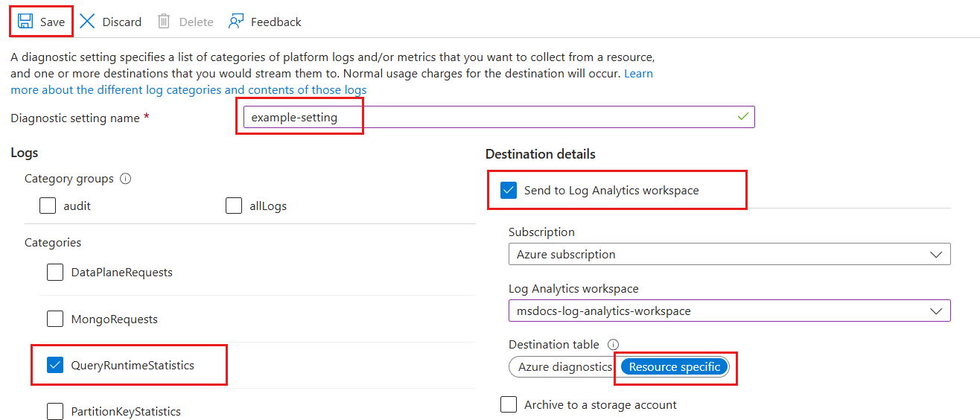Check PartitionKeyStatistics category
The height and width of the screenshot is (420, 980).
55,411
